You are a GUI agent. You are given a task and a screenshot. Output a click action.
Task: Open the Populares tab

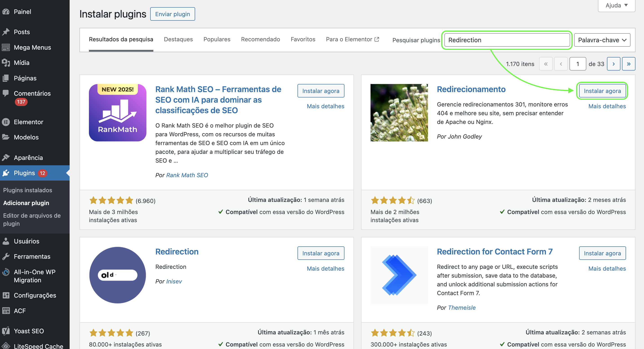pyautogui.click(x=217, y=39)
